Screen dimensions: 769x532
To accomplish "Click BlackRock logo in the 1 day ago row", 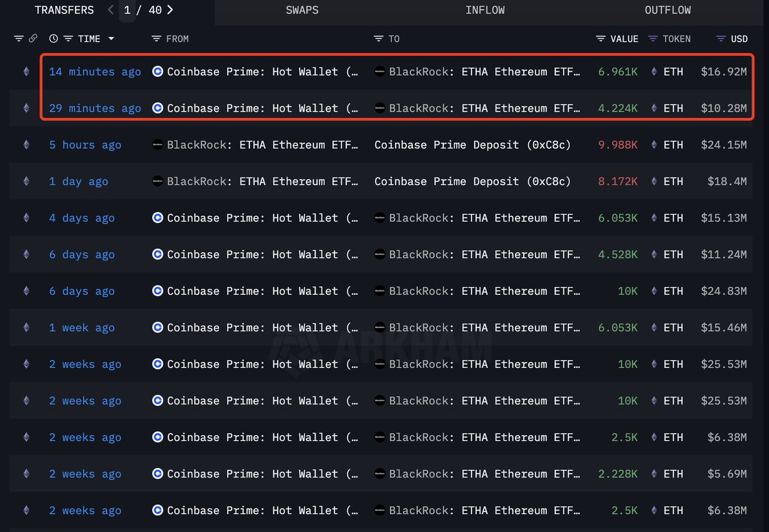I will [x=157, y=181].
